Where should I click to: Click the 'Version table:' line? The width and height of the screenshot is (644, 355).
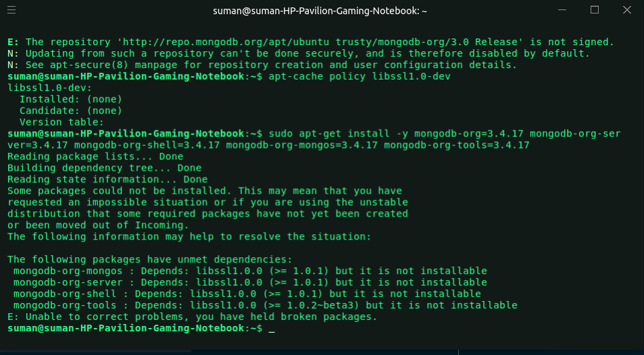61,122
